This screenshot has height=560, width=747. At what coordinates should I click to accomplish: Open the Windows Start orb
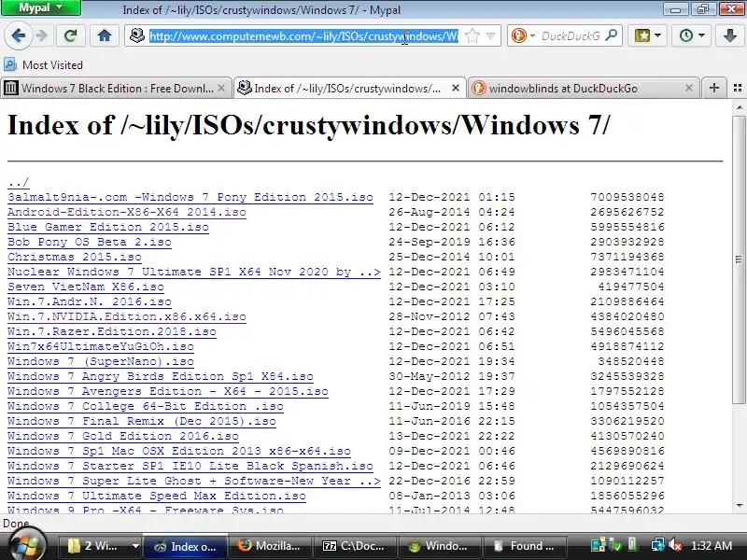tap(26, 544)
